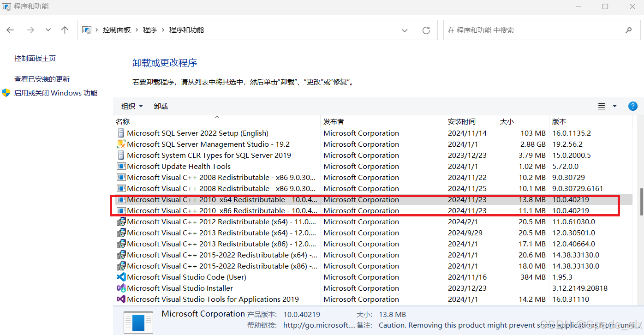This screenshot has height=335, width=644.
Task: Click the back navigation arrow
Action: point(10,30)
